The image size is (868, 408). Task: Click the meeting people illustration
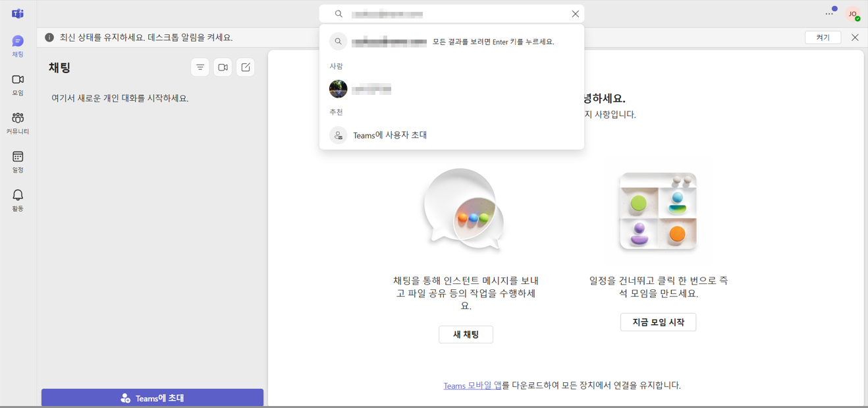[658, 211]
